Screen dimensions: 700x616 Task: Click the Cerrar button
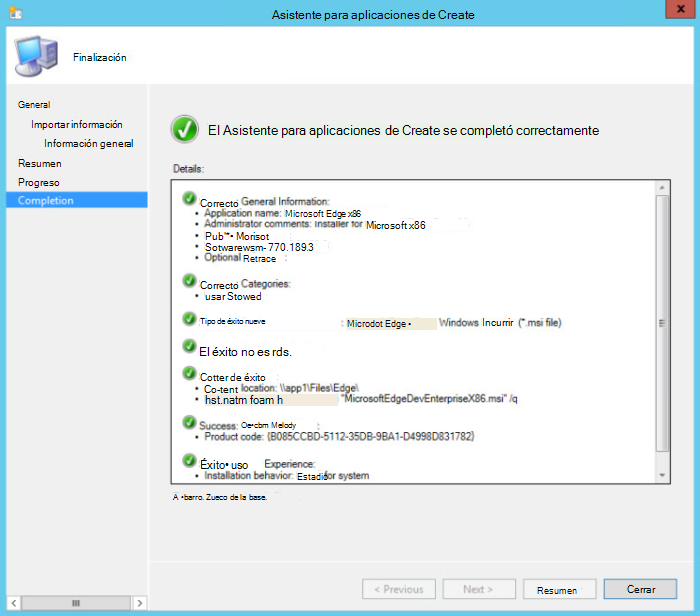[640, 589]
